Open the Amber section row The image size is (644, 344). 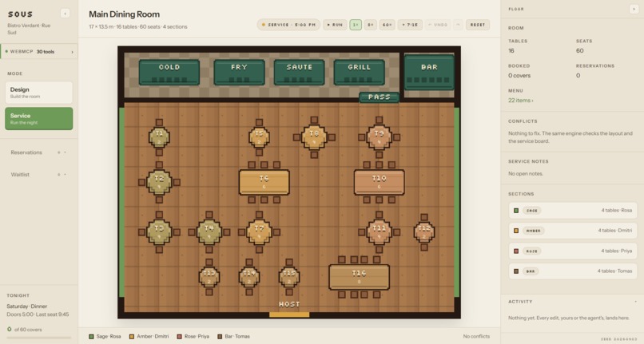[x=573, y=231]
